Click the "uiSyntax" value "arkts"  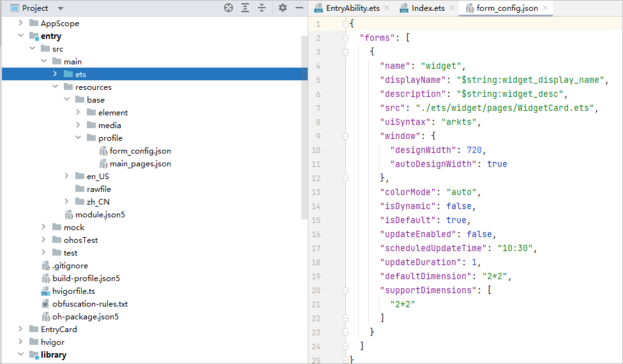pyautogui.click(x=459, y=122)
